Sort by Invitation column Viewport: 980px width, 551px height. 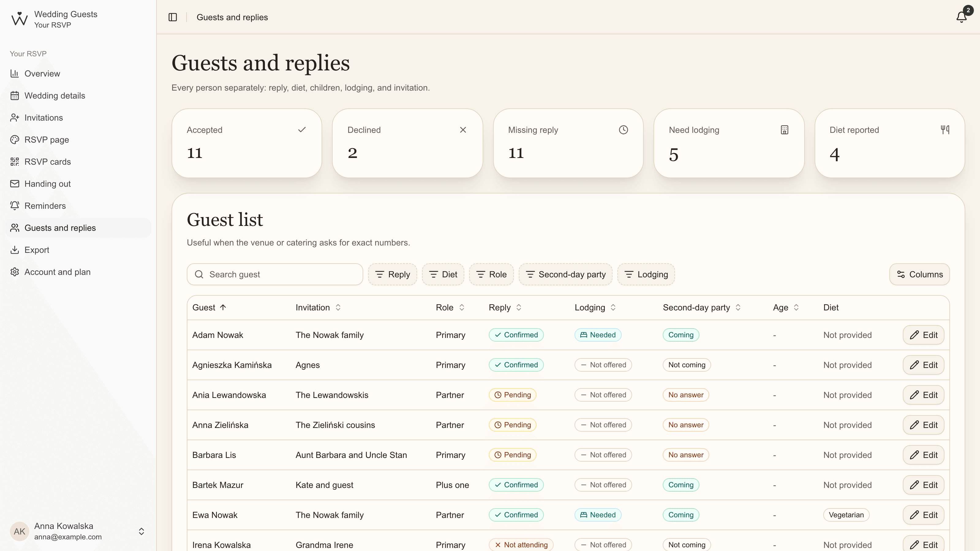318,307
